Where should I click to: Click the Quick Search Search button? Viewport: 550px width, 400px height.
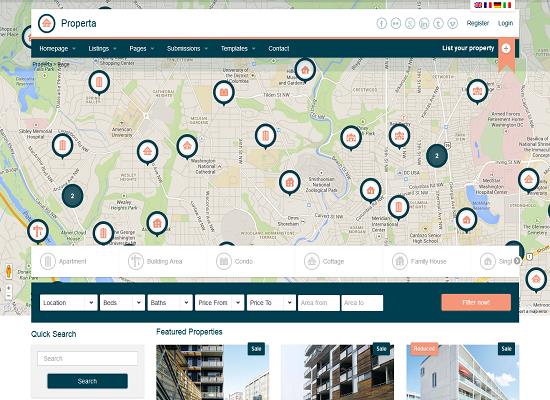pyautogui.click(x=87, y=381)
